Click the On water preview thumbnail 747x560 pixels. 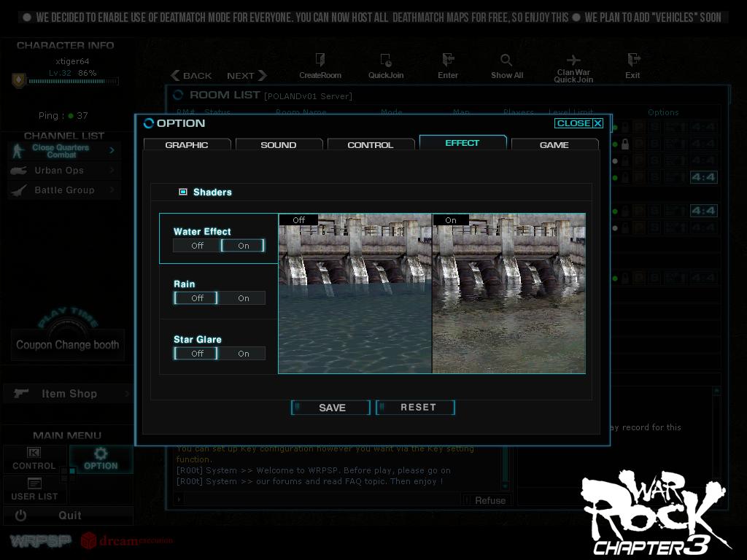click(x=508, y=293)
